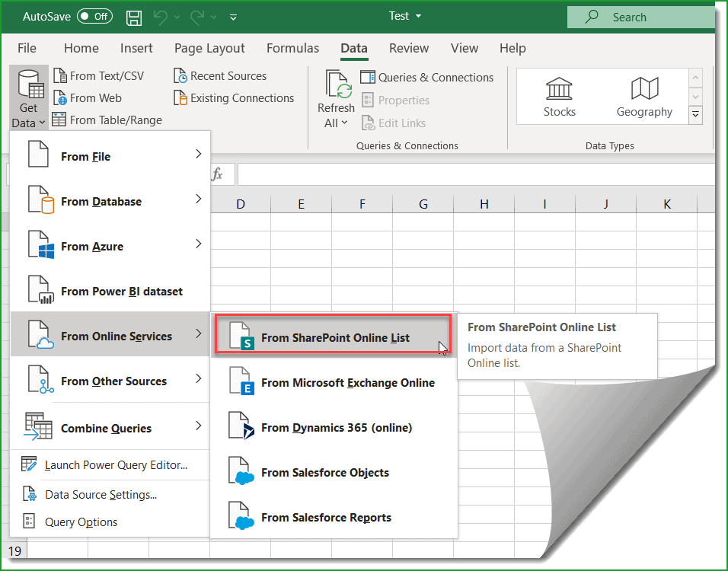Viewport: 728px width, 571px height.
Task: Open the File tab
Action: (x=27, y=48)
